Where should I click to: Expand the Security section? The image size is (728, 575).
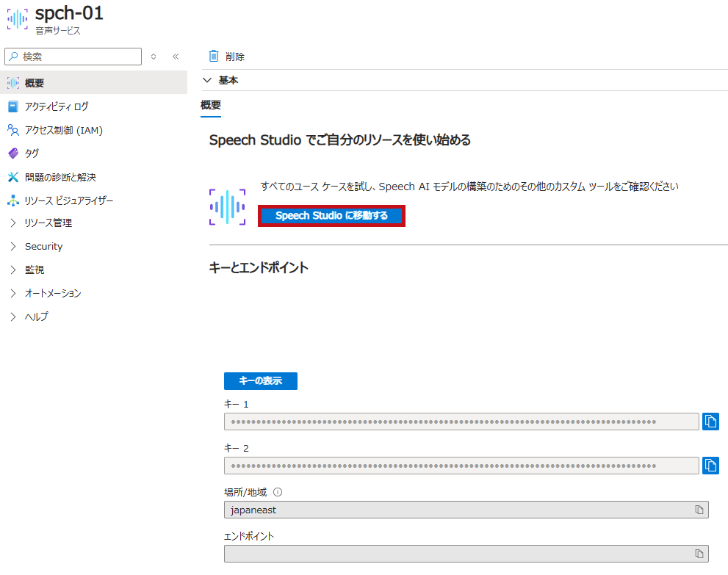[x=13, y=246]
